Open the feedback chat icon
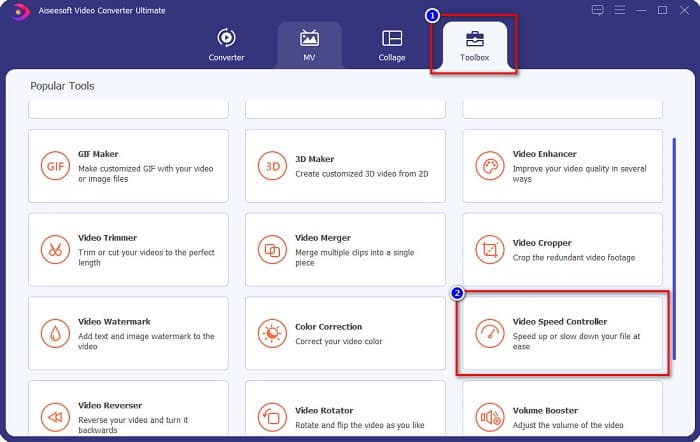Image resolution: width=700 pixels, height=442 pixels. point(597,10)
